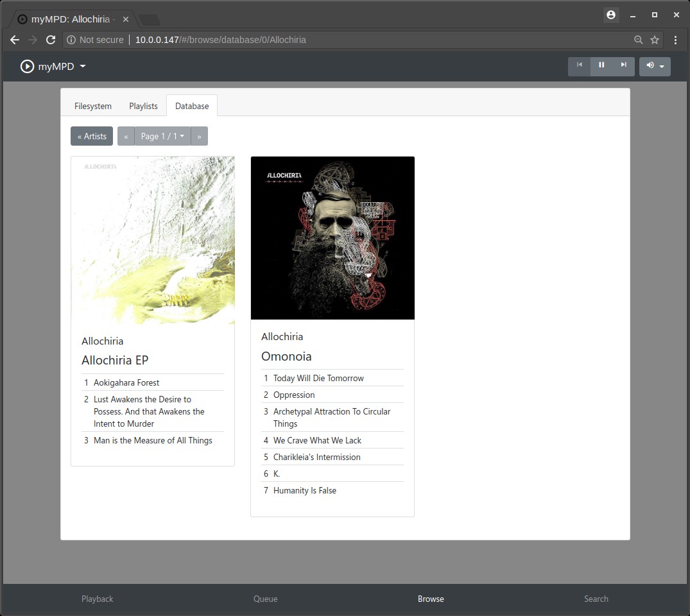Select the Omonoia album title

(x=286, y=356)
